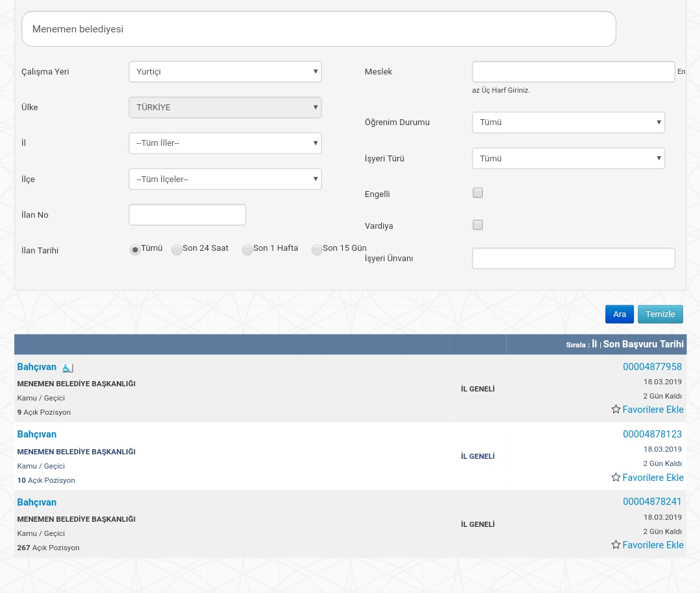Image resolution: width=700 pixels, height=593 pixels.
Task: Click the Temizle clear button
Action: (660, 314)
